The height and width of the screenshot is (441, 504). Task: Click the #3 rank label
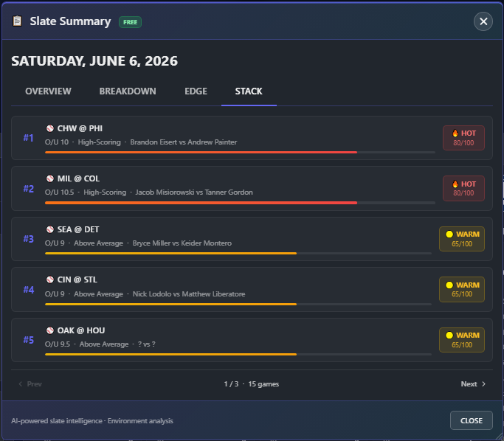click(28, 239)
